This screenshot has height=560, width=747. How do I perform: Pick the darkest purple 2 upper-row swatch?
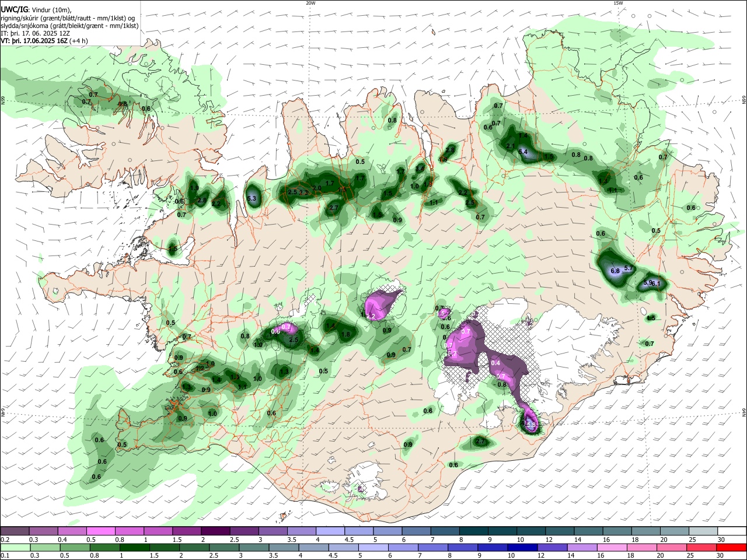[x=215, y=531]
